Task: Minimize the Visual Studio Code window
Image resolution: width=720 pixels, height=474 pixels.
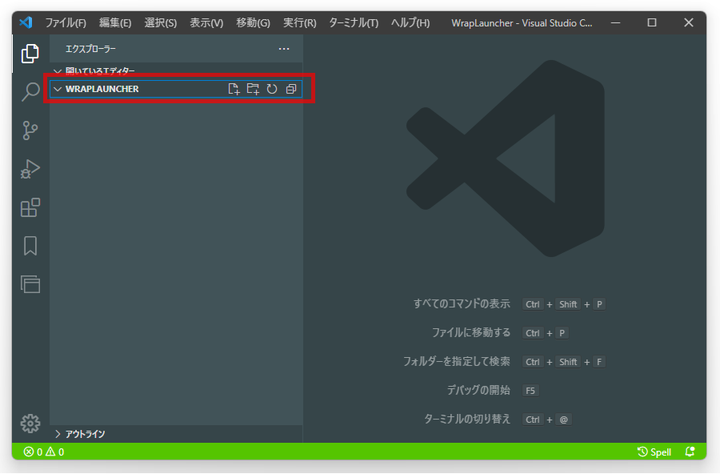Action: click(615, 23)
